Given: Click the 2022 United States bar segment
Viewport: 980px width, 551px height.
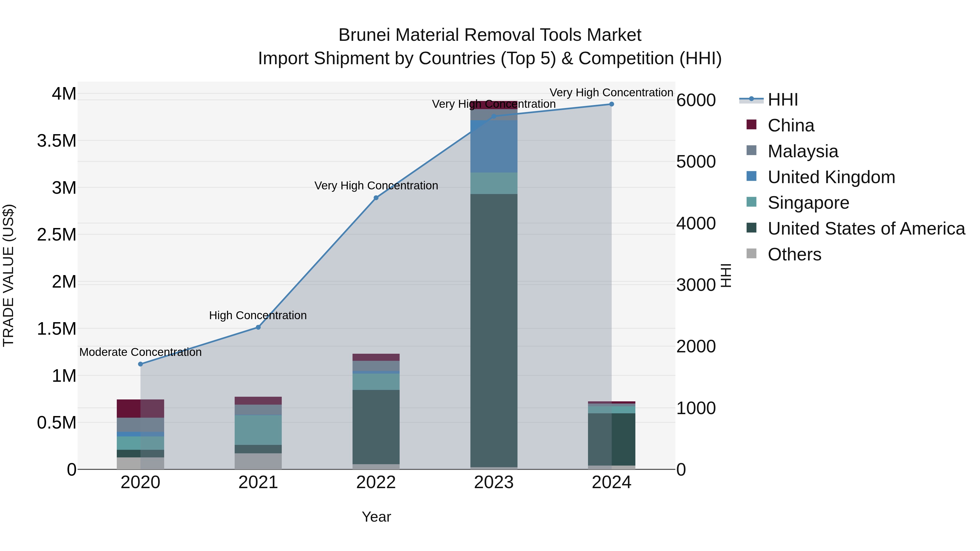Looking at the screenshot, I should (376, 427).
